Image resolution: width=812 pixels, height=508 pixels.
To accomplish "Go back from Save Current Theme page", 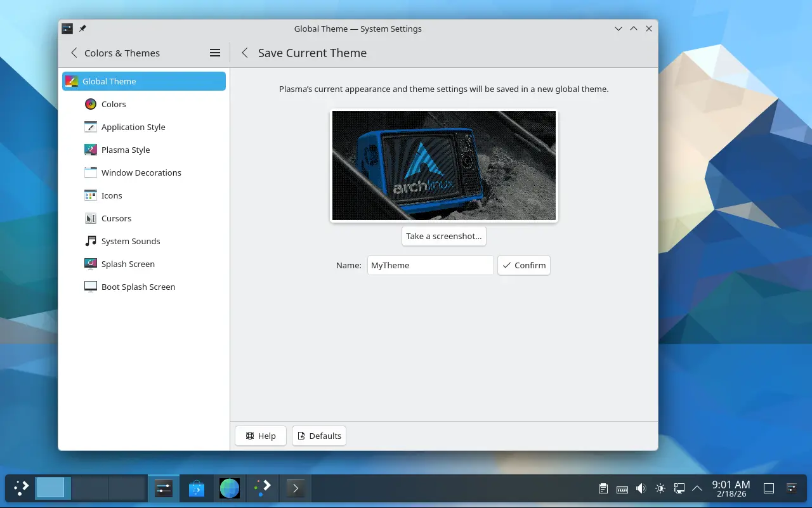I will 245,53.
